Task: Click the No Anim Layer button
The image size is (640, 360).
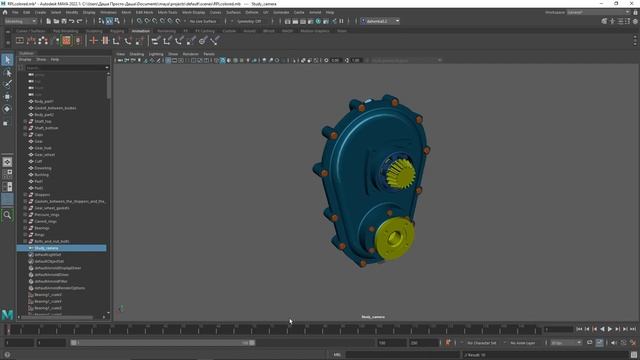Action: coord(522,343)
